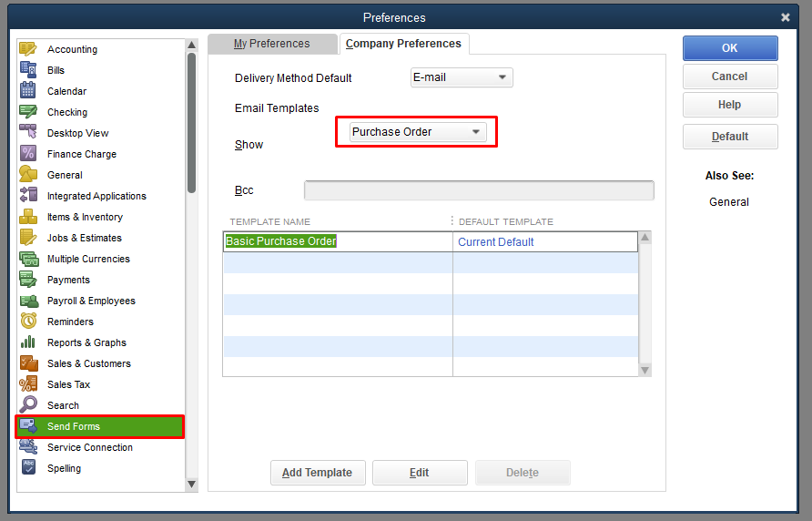Click the Checking preferences icon
812x521 pixels.
click(x=28, y=111)
